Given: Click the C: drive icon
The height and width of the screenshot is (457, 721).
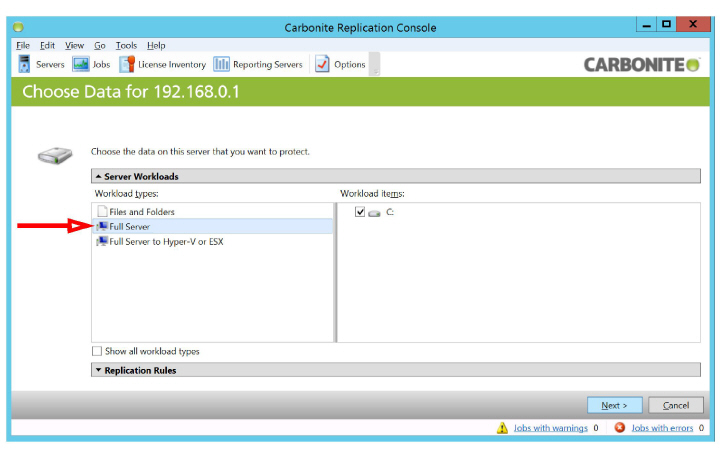Looking at the screenshot, I should coord(374,213).
